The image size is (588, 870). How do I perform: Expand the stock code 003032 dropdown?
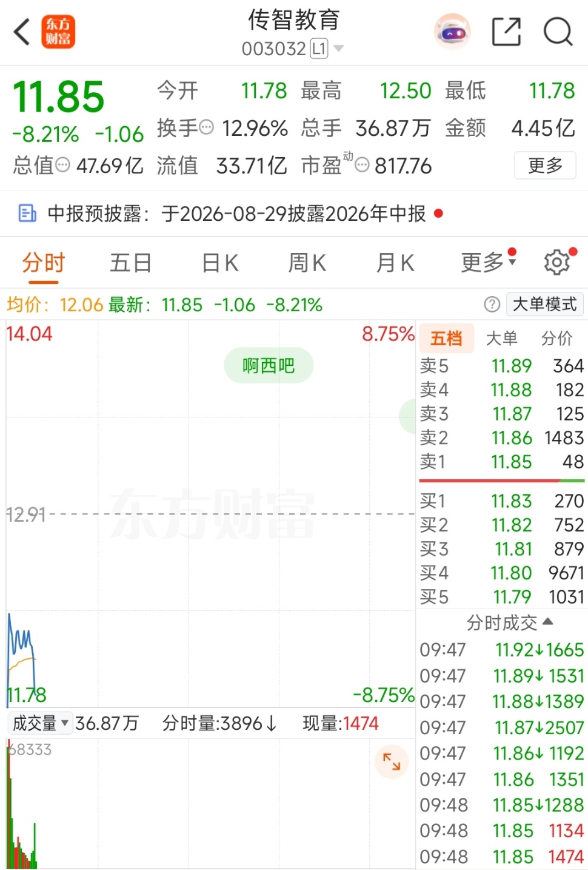pos(339,49)
